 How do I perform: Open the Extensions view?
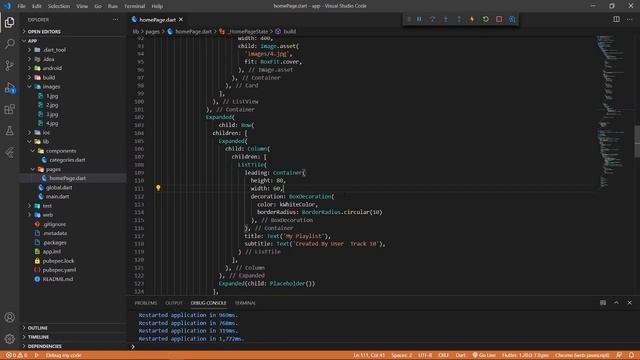pyautogui.click(x=9, y=109)
